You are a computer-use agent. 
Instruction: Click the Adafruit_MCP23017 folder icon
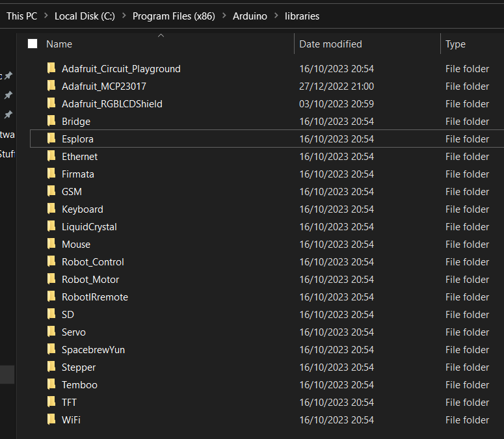pyautogui.click(x=51, y=86)
